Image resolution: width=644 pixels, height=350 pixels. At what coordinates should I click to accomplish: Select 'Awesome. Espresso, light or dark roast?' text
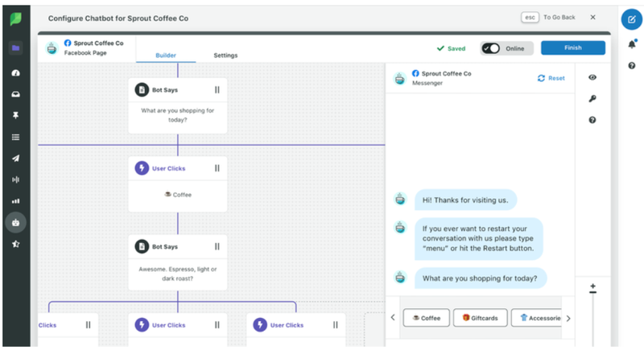tap(177, 274)
